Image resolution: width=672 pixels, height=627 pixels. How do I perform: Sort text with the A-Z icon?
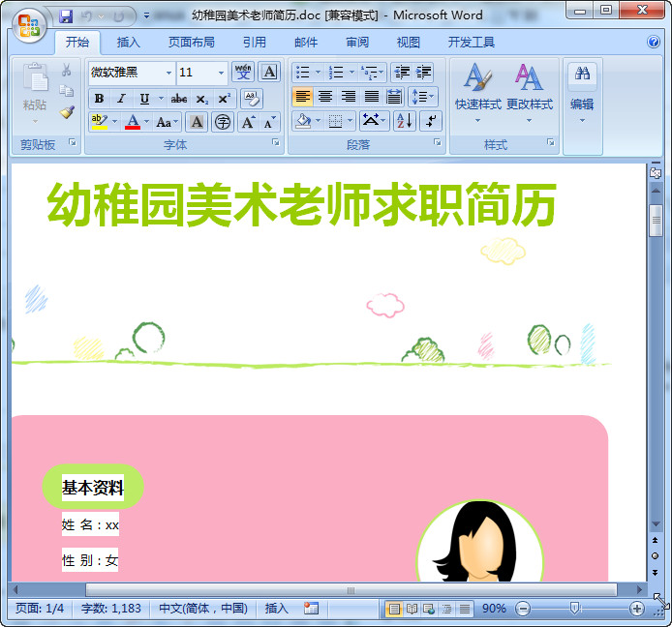click(405, 121)
